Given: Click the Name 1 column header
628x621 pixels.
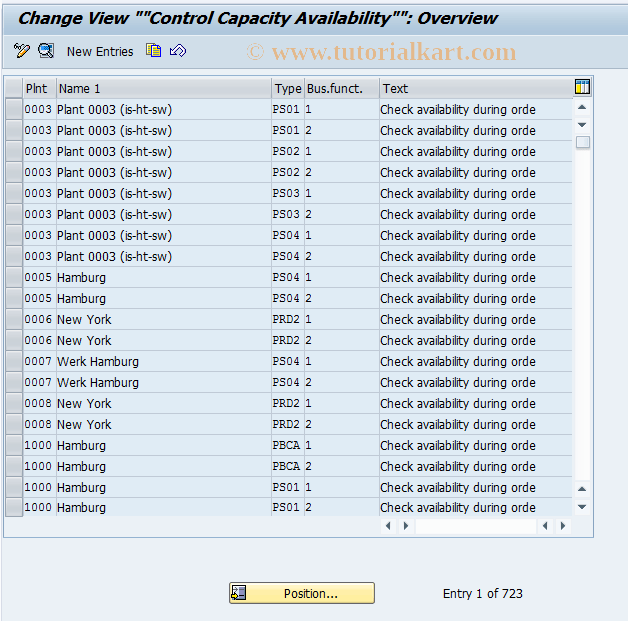Looking at the screenshot, I should (x=163, y=88).
